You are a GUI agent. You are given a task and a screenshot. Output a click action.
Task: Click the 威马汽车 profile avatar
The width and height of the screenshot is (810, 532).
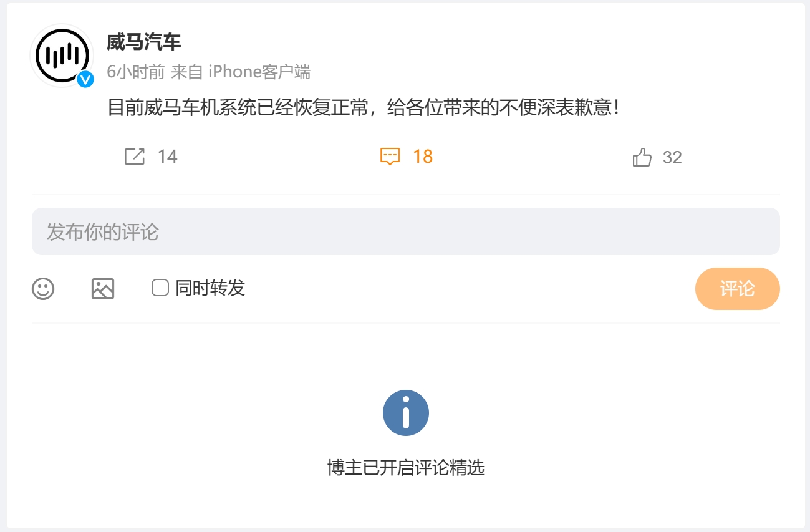pos(61,54)
